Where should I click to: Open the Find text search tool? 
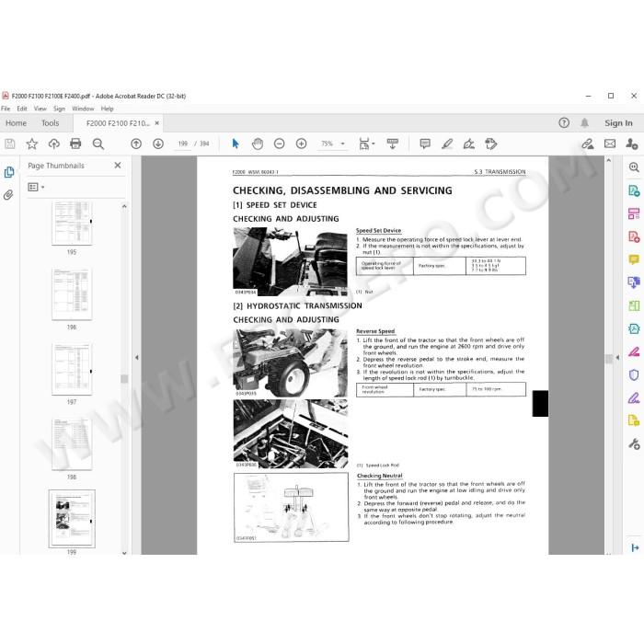click(x=98, y=144)
